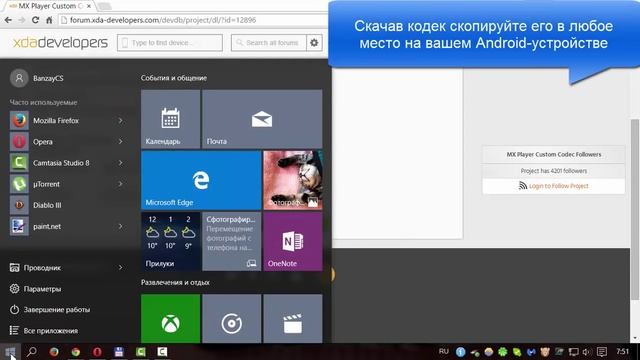The width and height of the screenshot is (640, 360).
Task: Switch to Chrome on the taskbar
Action: point(76,352)
